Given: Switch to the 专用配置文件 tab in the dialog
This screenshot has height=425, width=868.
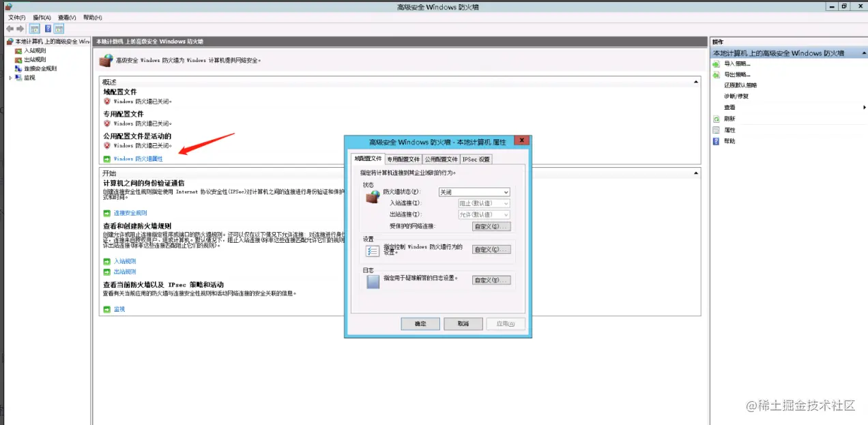Looking at the screenshot, I should tap(403, 159).
